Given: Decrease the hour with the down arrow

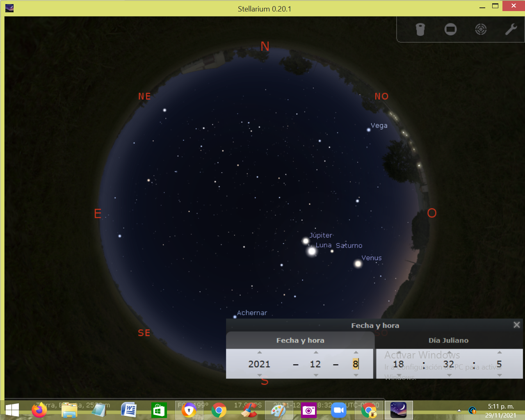Looking at the screenshot, I should [x=399, y=375].
